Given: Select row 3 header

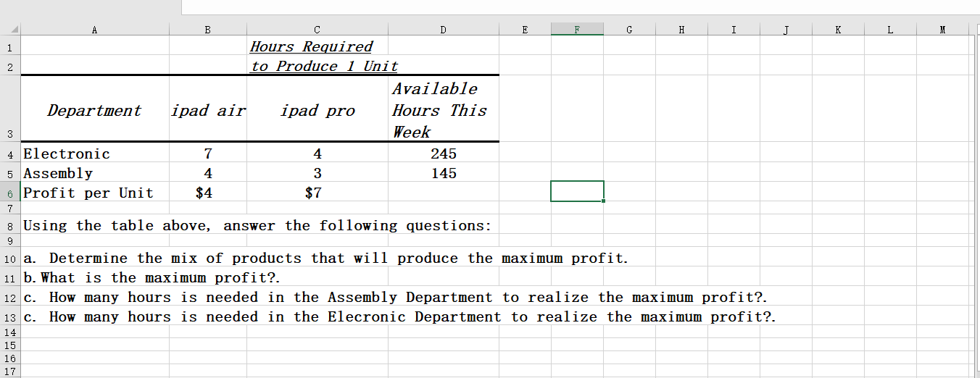Looking at the screenshot, I should (11, 109).
